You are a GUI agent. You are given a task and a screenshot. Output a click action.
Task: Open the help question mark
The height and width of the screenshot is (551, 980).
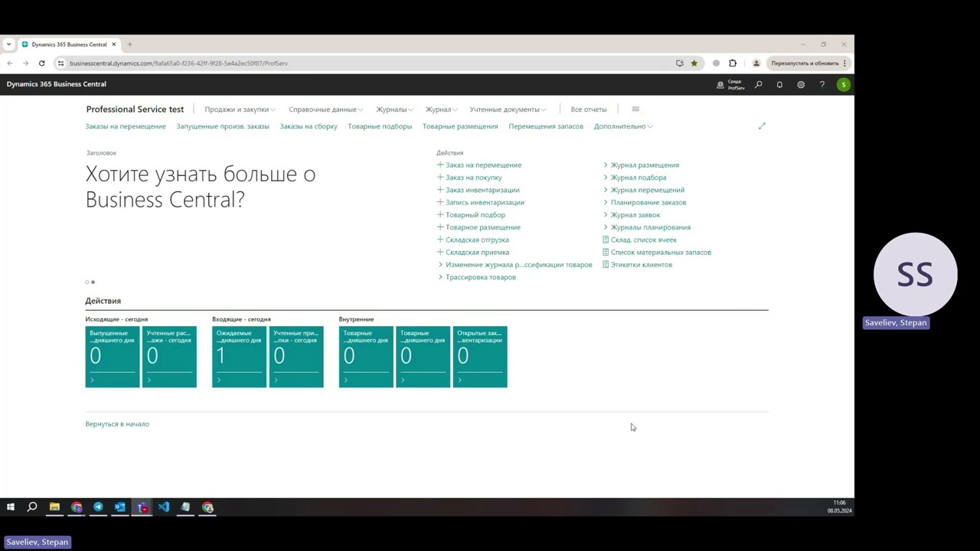click(822, 85)
